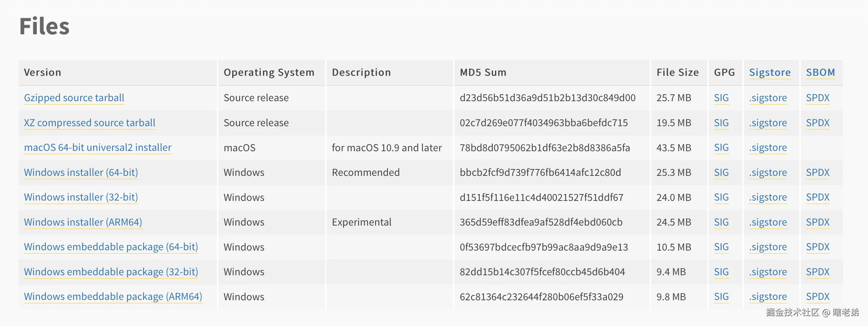The height and width of the screenshot is (326, 868).
Task: Click the MD5 sum of the Recommended Windows installer
Action: click(540, 172)
